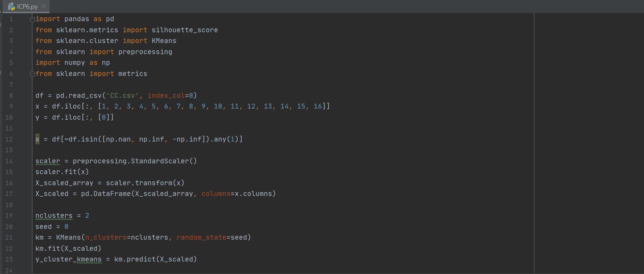Click the index_col parameter in read_csv
Image resolution: width=644 pixels, height=274 pixels.
[x=166, y=95]
